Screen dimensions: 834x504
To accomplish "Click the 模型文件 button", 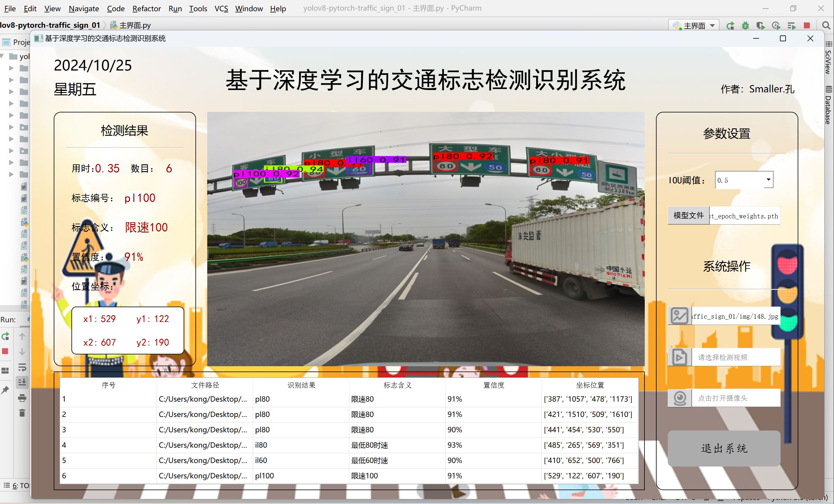I will coord(688,215).
